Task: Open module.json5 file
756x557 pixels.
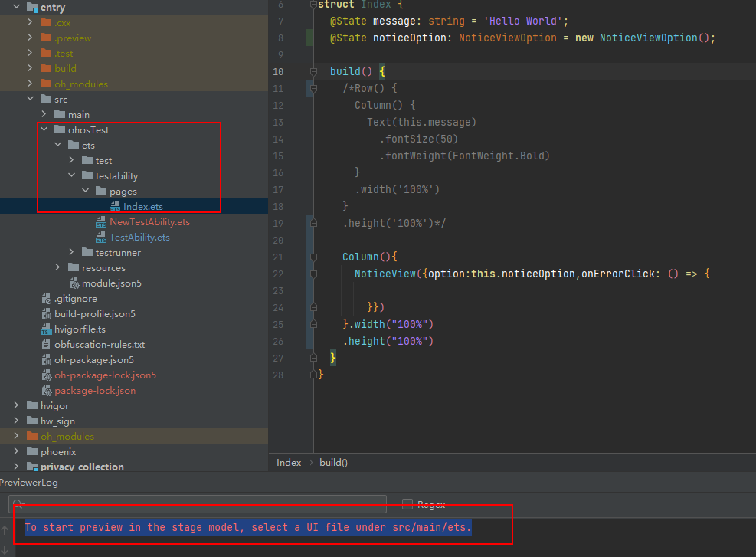Action: pos(111,283)
